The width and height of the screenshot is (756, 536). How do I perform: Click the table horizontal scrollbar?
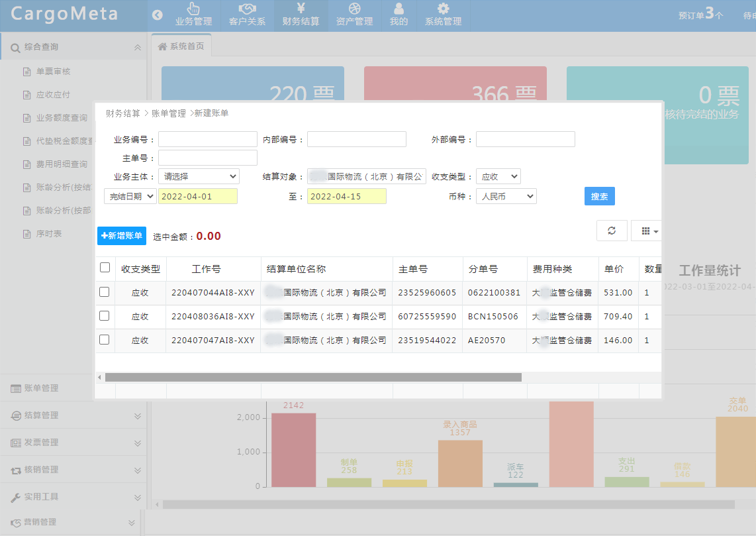pyautogui.click(x=312, y=377)
